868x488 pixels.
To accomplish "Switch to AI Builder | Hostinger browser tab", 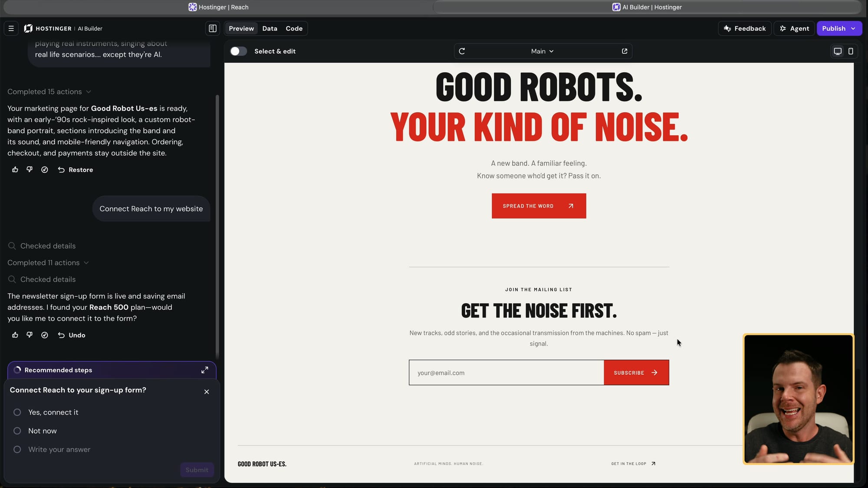I will (x=647, y=7).
